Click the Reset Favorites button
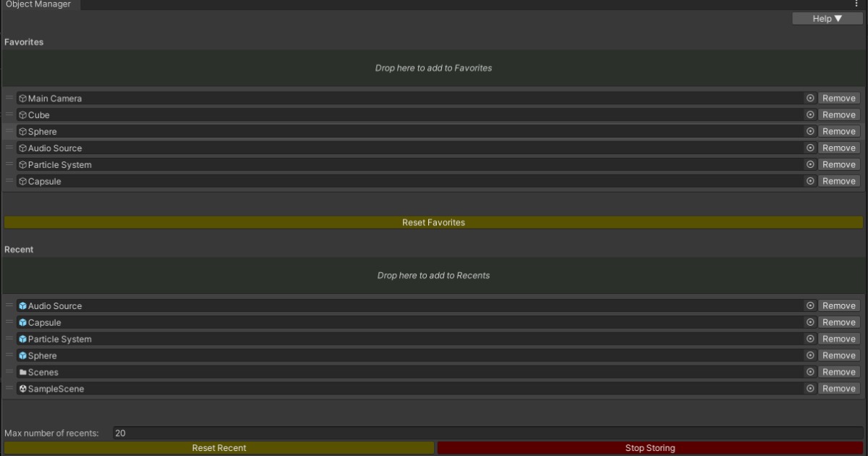This screenshot has width=868, height=456. click(x=433, y=223)
